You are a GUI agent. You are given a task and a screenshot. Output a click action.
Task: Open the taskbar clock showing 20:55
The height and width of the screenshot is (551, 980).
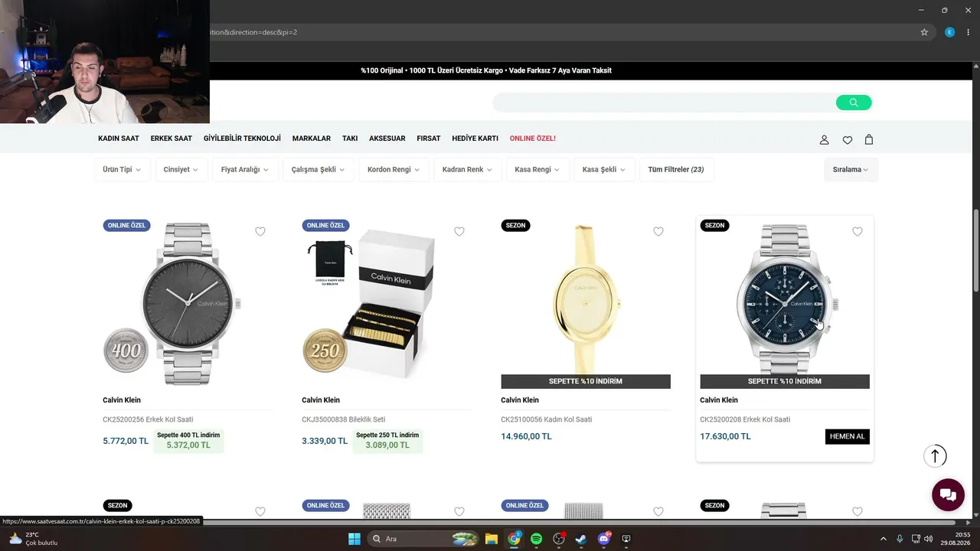pyautogui.click(x=956, y=539)
